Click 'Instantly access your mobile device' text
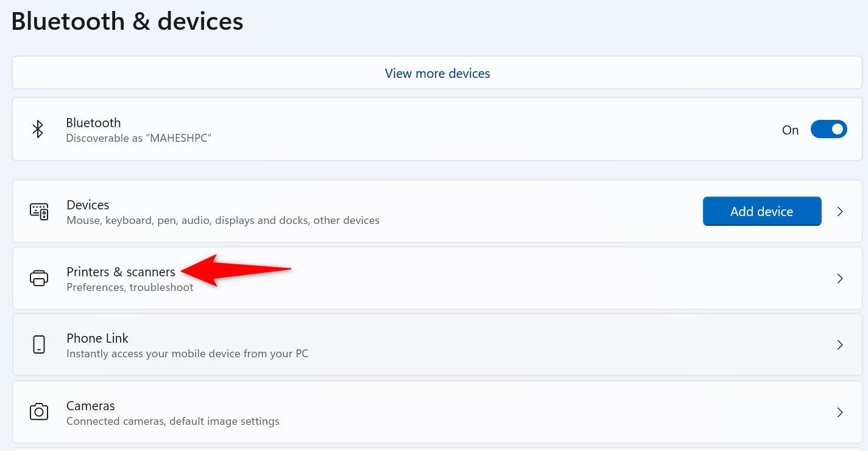This screenshot has width=868, height=451. coord(187,354)
